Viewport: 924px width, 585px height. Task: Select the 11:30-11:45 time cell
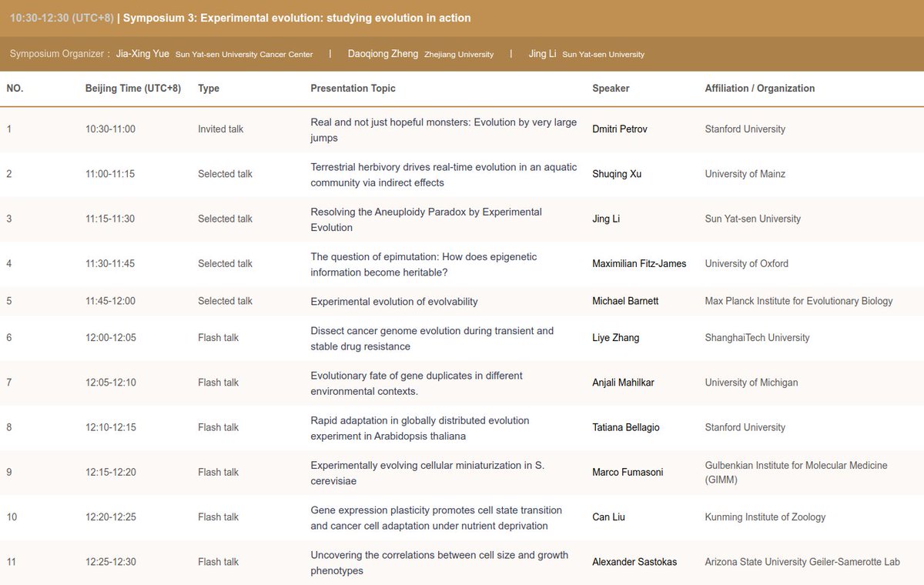point(110,263)
